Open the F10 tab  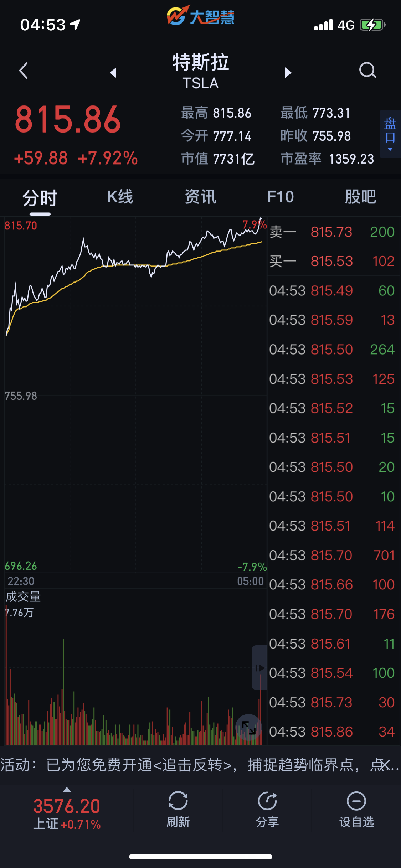coord(281,197)
